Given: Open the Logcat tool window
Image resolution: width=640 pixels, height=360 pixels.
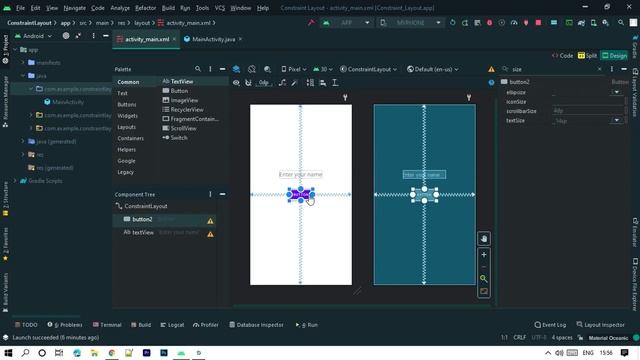Looking at the screenshot, I should point(172,325).
